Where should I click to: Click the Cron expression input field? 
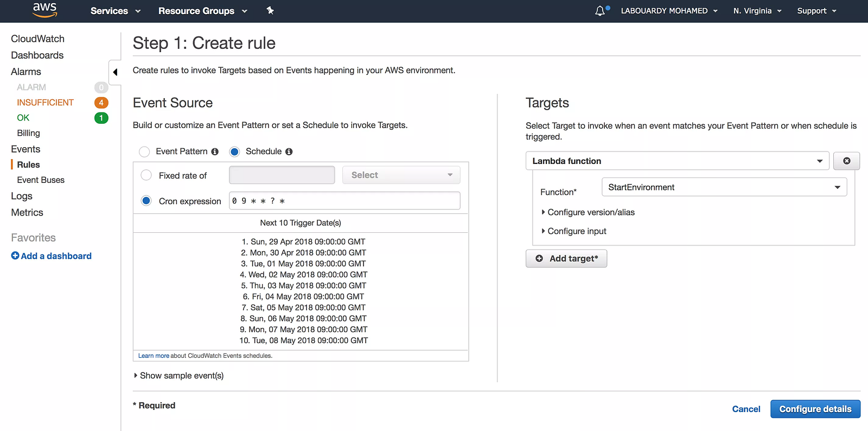(344, 201)
